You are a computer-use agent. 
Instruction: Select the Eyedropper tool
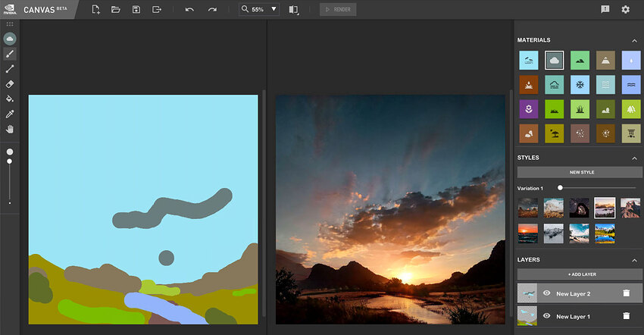(x=10, y=114)
